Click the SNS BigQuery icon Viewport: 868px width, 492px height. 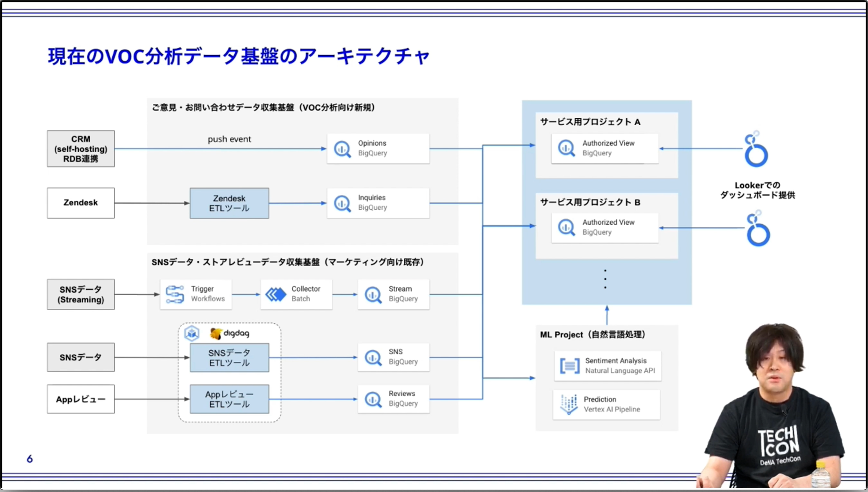[372, 357]
